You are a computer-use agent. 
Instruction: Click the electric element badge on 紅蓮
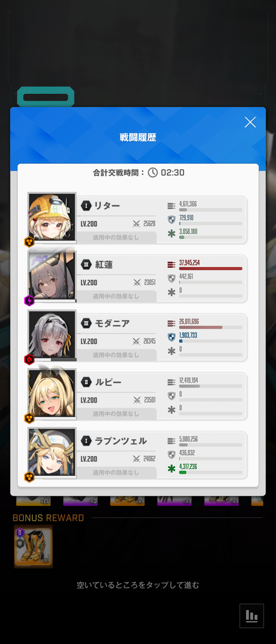pos(29,301)
